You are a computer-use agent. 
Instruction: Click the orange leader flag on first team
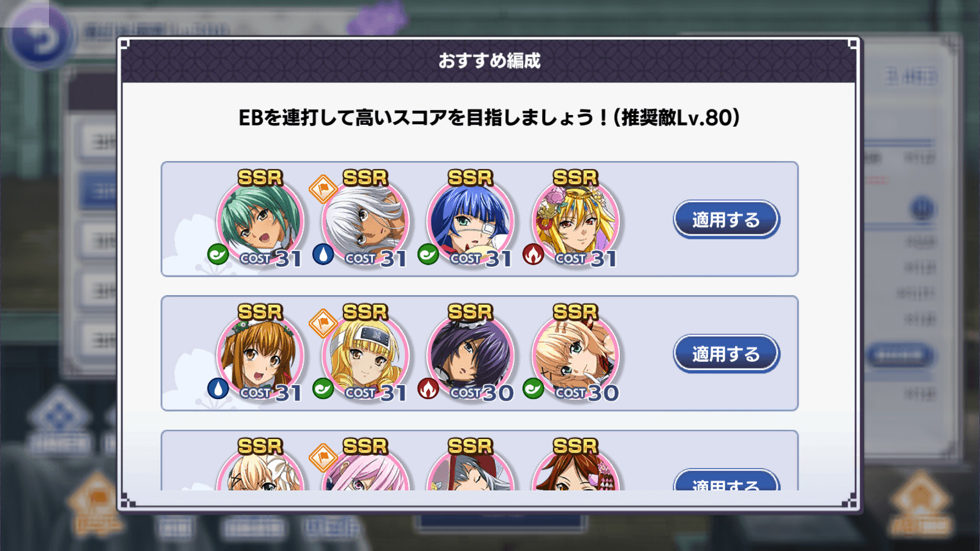323,189
